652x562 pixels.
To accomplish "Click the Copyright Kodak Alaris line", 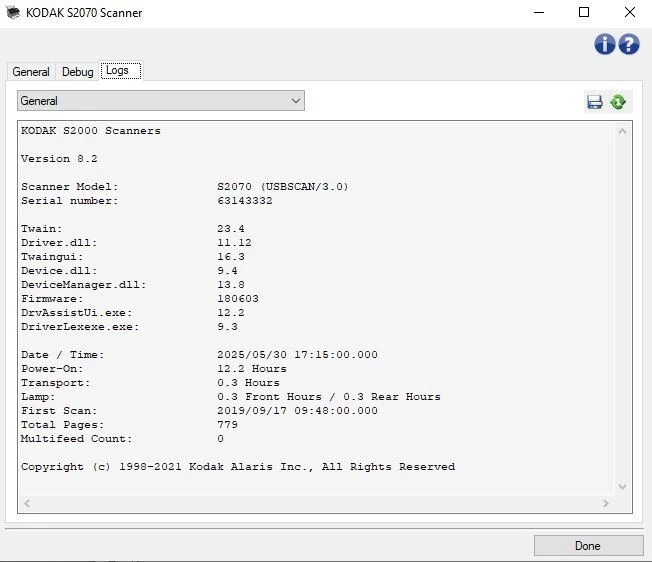I will pyautogui.click(x=238, y=467).
